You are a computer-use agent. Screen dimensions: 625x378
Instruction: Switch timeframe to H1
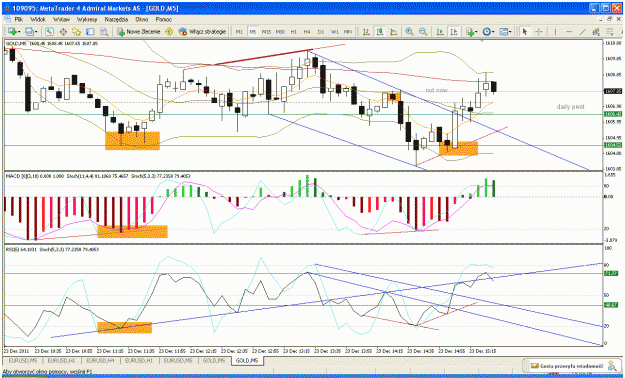point(294,32)
